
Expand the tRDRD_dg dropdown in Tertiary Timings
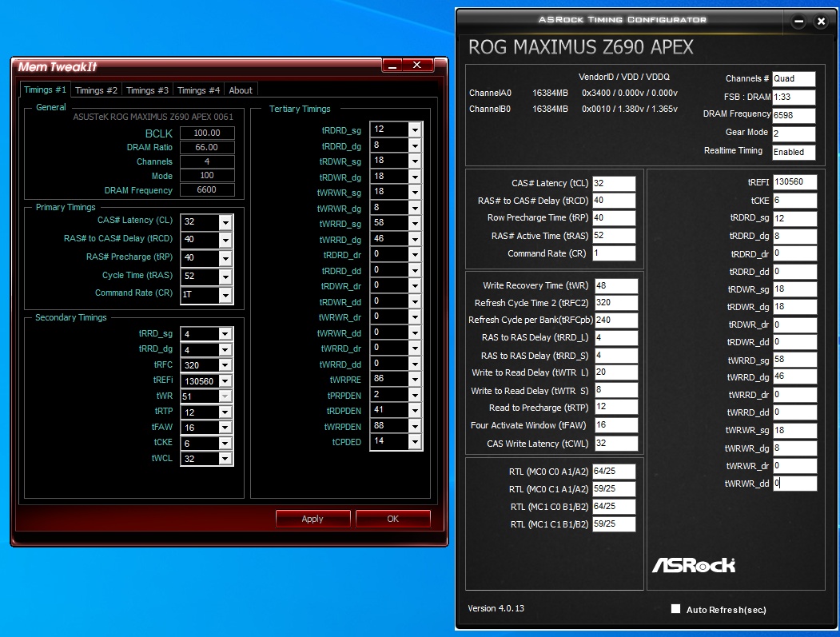coord(415,145)
